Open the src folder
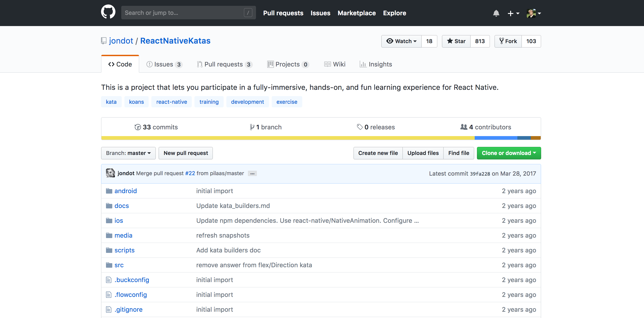The image size is (644, 318). (119, 265)
